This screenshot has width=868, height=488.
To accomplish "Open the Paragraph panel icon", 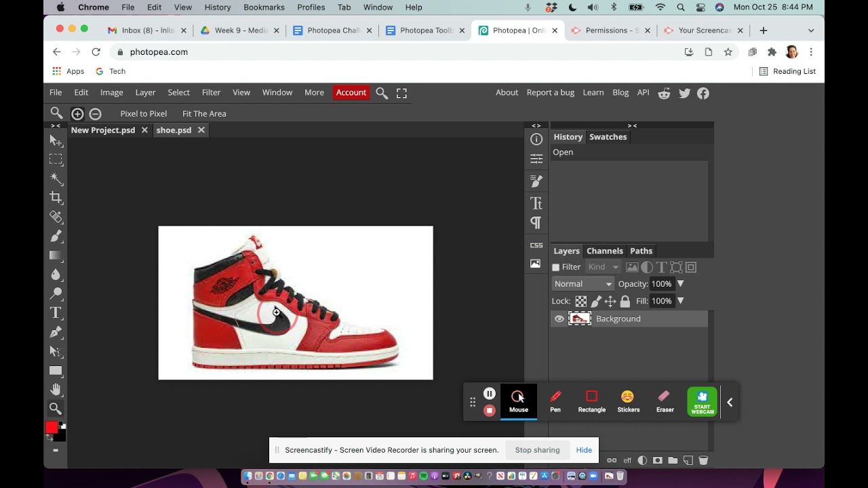I will (x=536, y=222).
